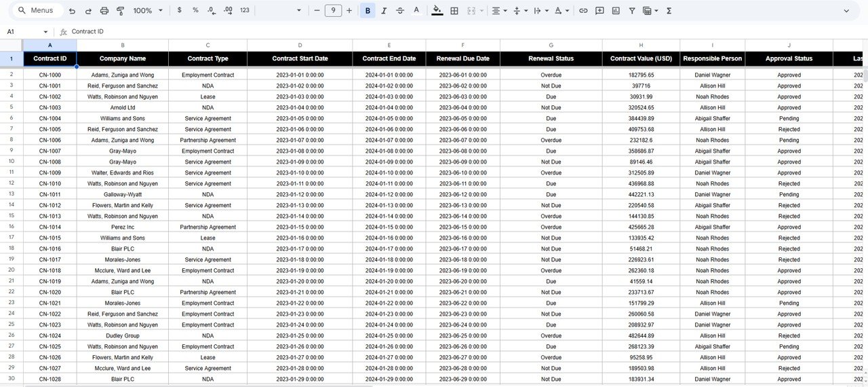868x387 pixels.
Task: Toggle Italic formatting
Action: pyautogui.click(x=384, y=11)
